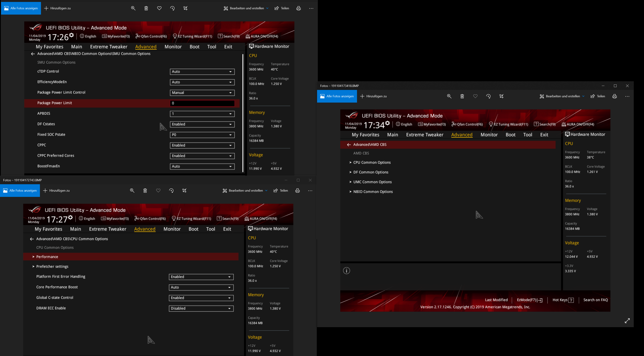The image size is (644, 356).
Task: Click the Package Power Limit input field
Action: (x=202, y=103)
